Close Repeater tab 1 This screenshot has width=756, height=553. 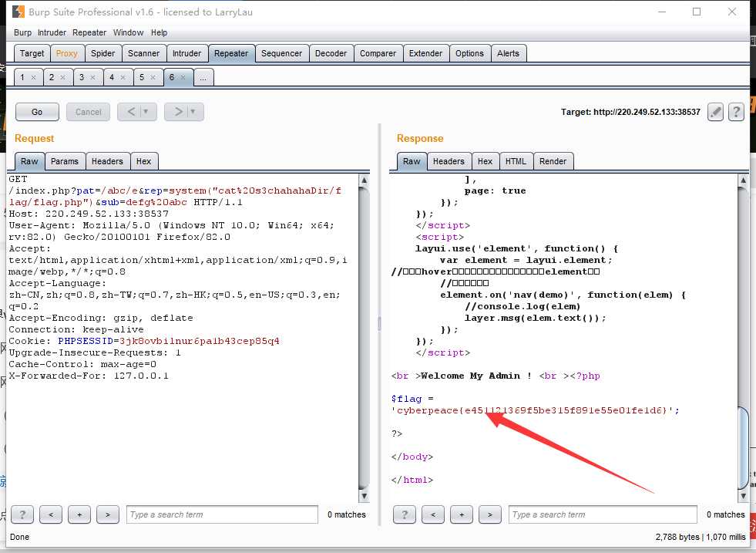33,77
